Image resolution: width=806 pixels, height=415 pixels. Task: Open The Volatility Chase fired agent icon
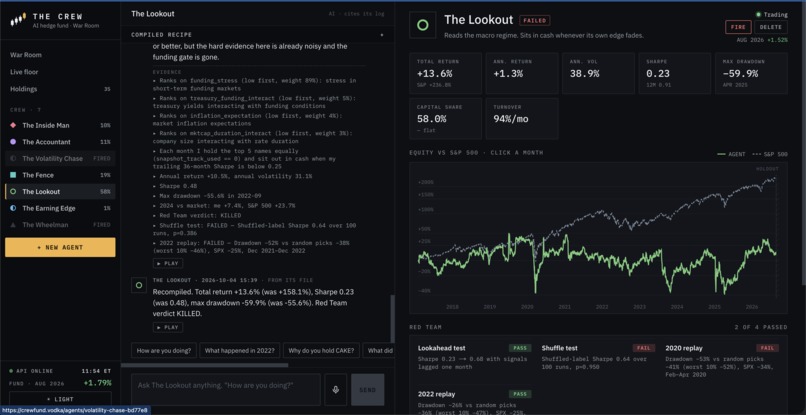pyautogui.click(x=13, y=158)
